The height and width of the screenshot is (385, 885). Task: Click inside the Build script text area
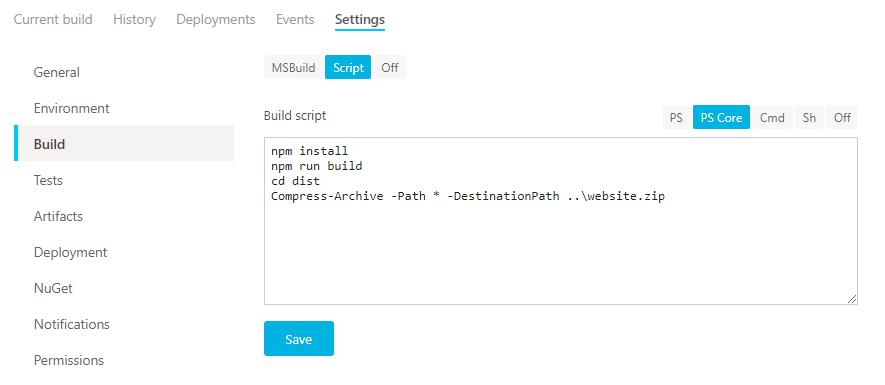click(560, 221)
